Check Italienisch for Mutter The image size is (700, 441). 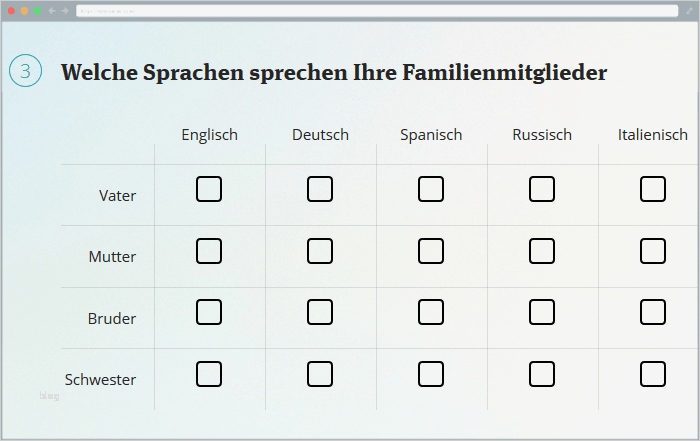pyautogui.click(x=653, y=251)
